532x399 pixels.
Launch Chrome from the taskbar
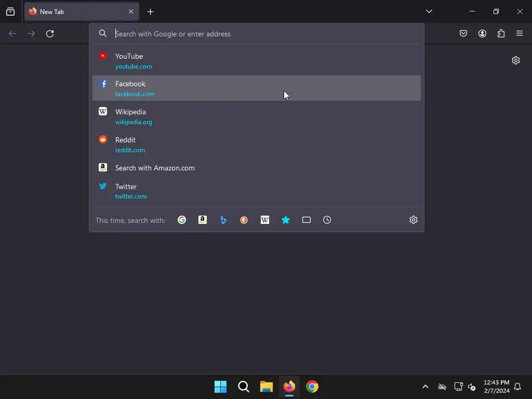tap(312, 387)
